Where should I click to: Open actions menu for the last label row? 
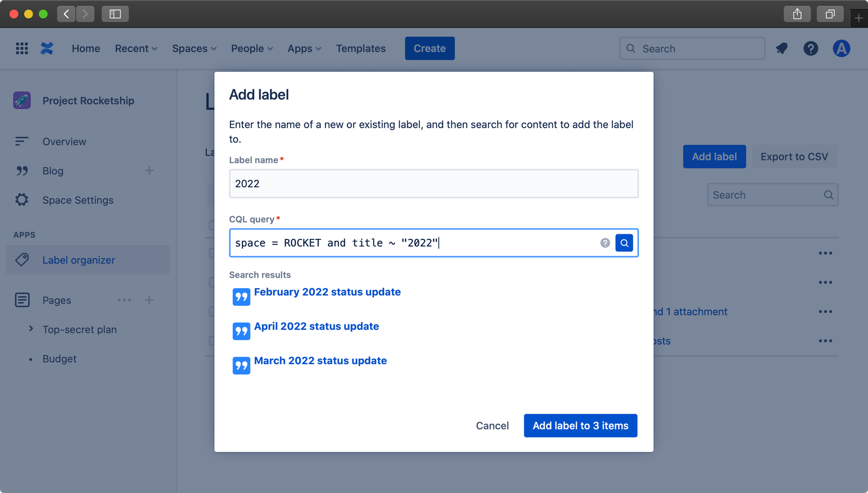[825, 341]
